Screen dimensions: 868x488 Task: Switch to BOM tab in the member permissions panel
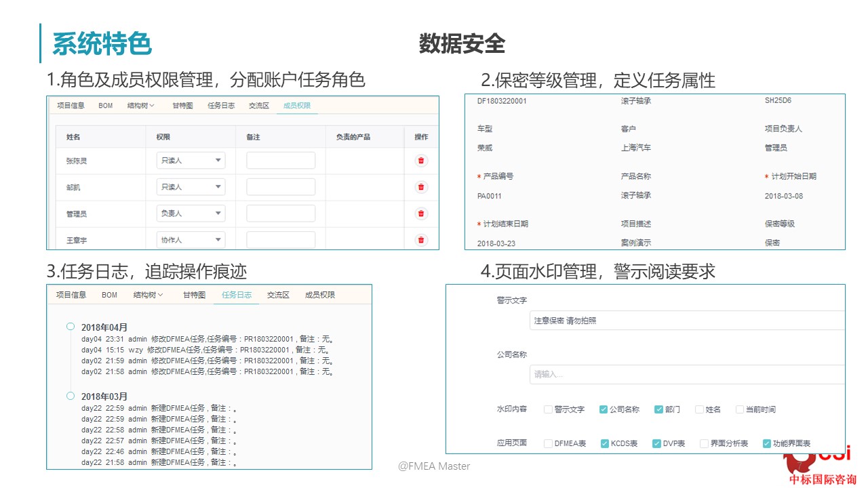pos(106,106)
